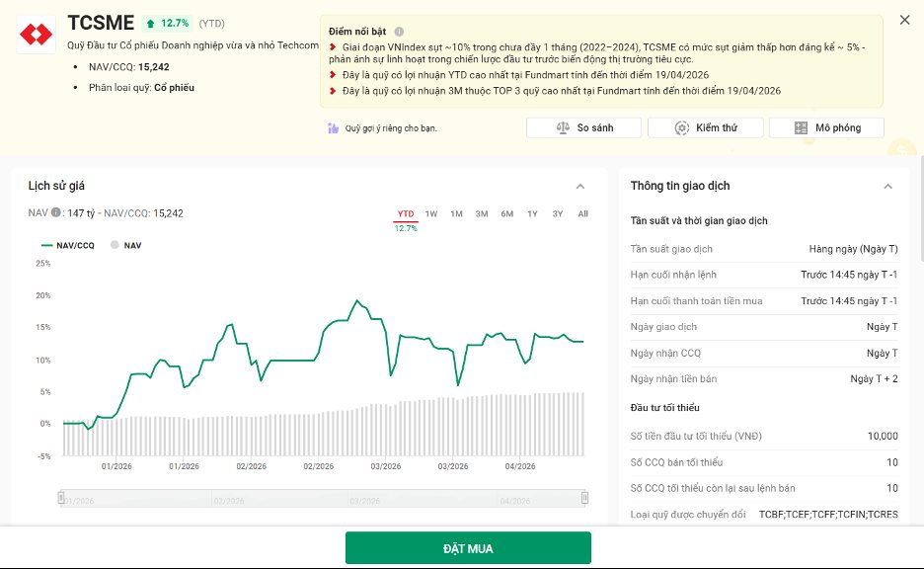Select the YTD time range tab
Viewport: 924px width, 569px height.
point(406,214)
